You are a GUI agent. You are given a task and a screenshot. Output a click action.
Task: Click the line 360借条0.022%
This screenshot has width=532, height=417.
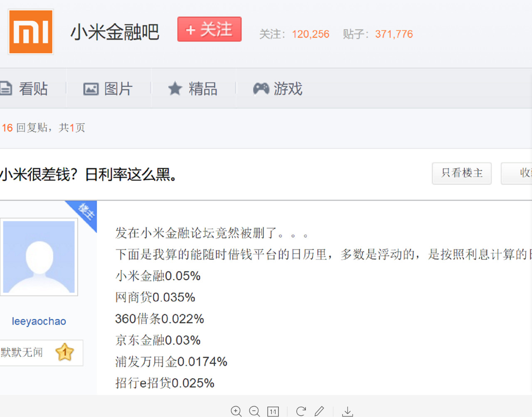pyautogui.click(x=160, y=319)
